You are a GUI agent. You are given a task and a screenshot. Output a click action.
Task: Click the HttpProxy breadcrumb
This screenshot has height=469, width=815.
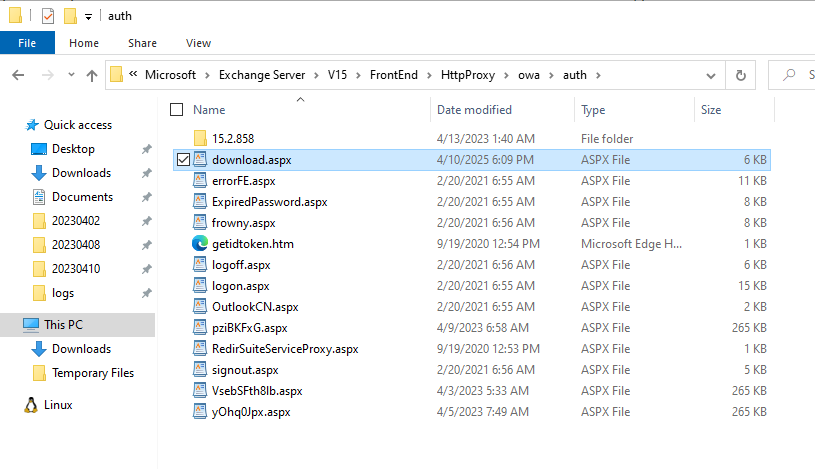(468, 75)
